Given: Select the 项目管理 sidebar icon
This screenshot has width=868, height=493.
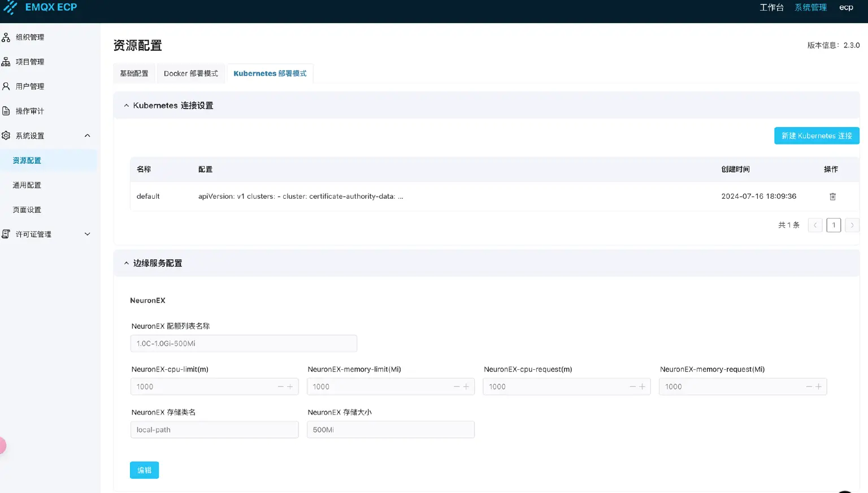Looking at the screenshot, I should coord(6,62).
